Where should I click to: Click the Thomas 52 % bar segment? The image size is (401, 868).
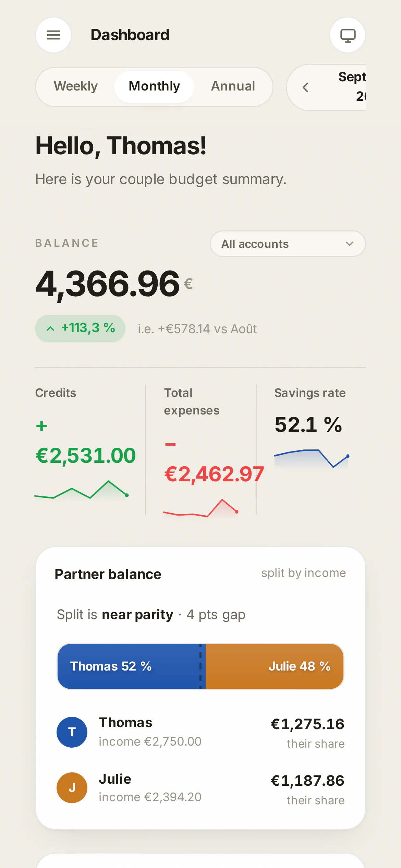point(132,666)
